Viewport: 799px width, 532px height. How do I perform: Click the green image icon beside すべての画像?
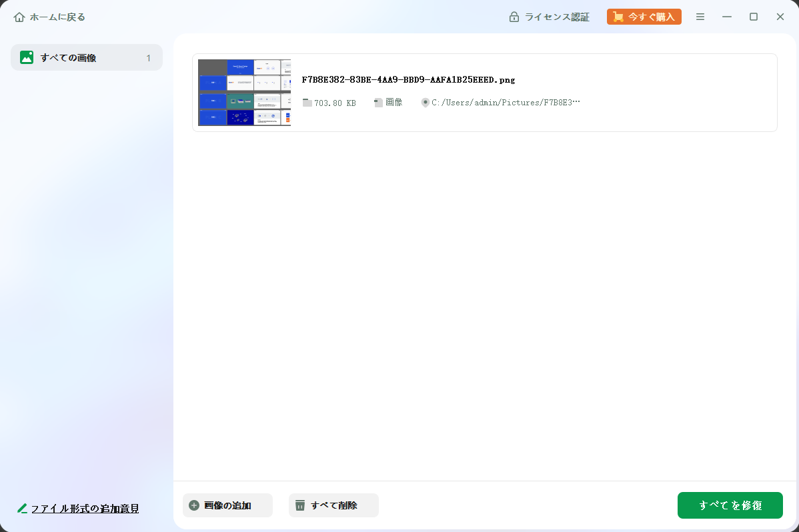(x=27, y=57)
